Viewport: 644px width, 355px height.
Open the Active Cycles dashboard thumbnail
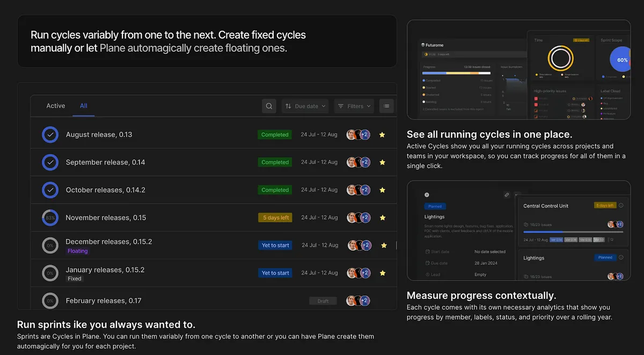(x=518, y=70)
